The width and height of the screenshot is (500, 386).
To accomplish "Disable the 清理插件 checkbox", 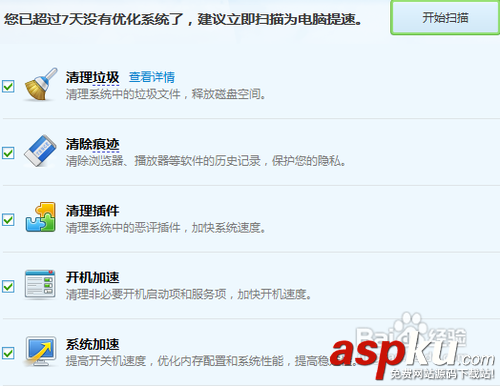I will pos(8,220).
